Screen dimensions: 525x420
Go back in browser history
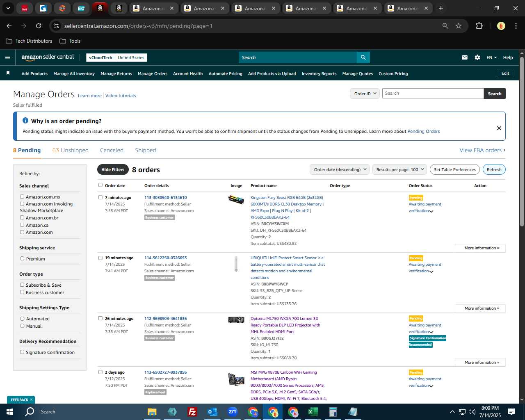click(x=9, y=26)
